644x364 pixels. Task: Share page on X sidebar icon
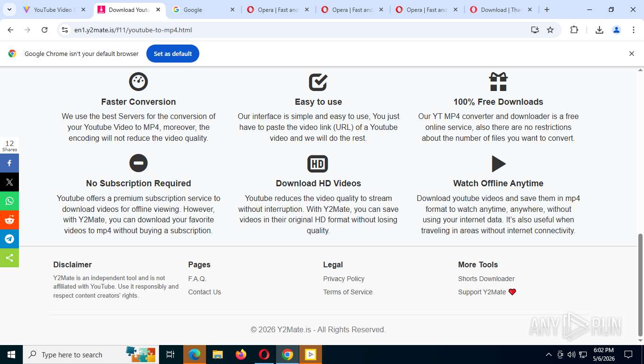[9, 182]
